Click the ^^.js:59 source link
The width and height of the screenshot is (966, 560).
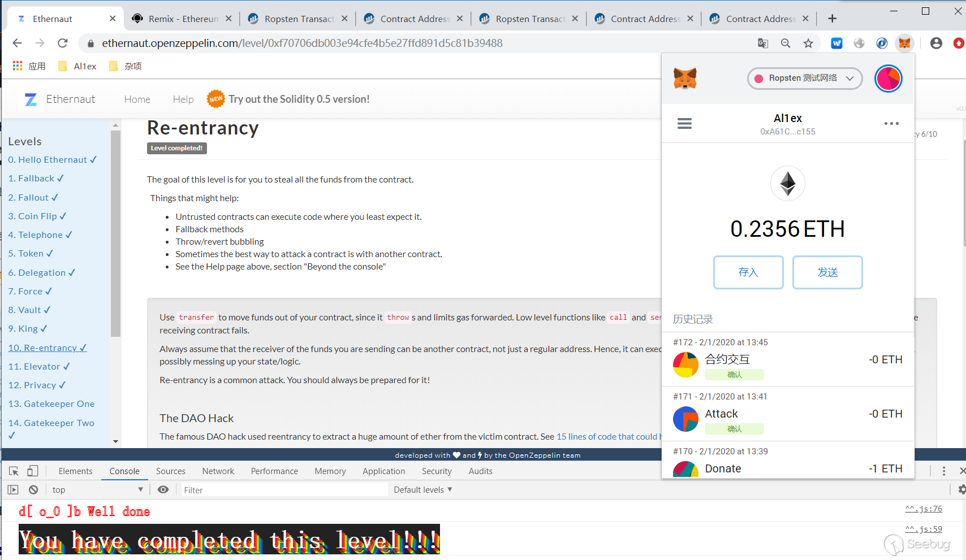tap(924, 529)
